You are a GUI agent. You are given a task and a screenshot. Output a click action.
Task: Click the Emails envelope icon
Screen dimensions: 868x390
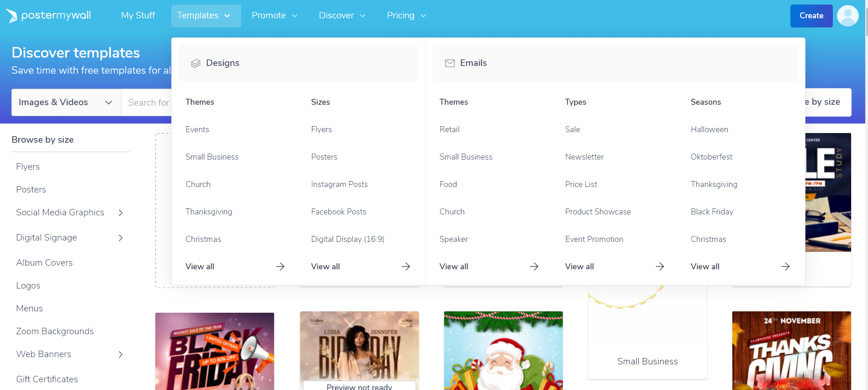(450, 63)
